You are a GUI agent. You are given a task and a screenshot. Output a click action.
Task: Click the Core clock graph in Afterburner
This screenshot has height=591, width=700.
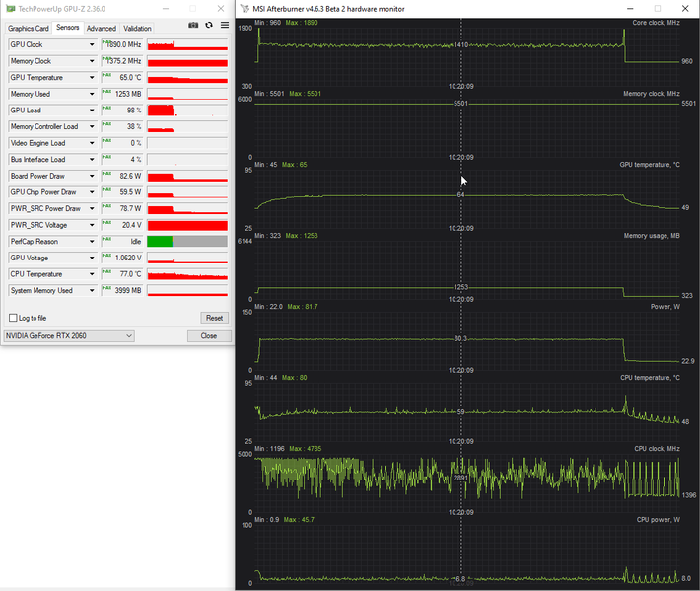[x=466, y=53]
